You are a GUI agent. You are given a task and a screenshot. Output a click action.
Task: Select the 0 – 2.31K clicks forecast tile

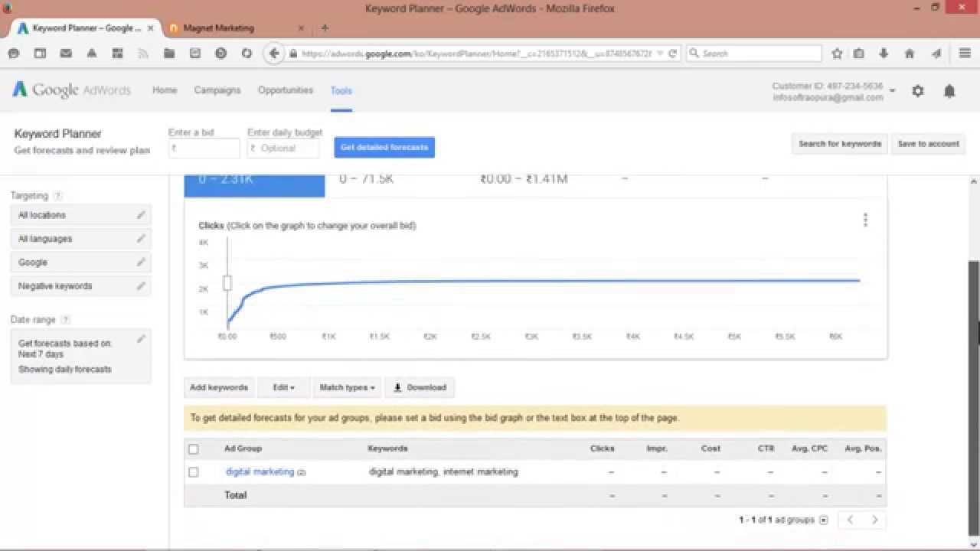(x=254, y=186)
